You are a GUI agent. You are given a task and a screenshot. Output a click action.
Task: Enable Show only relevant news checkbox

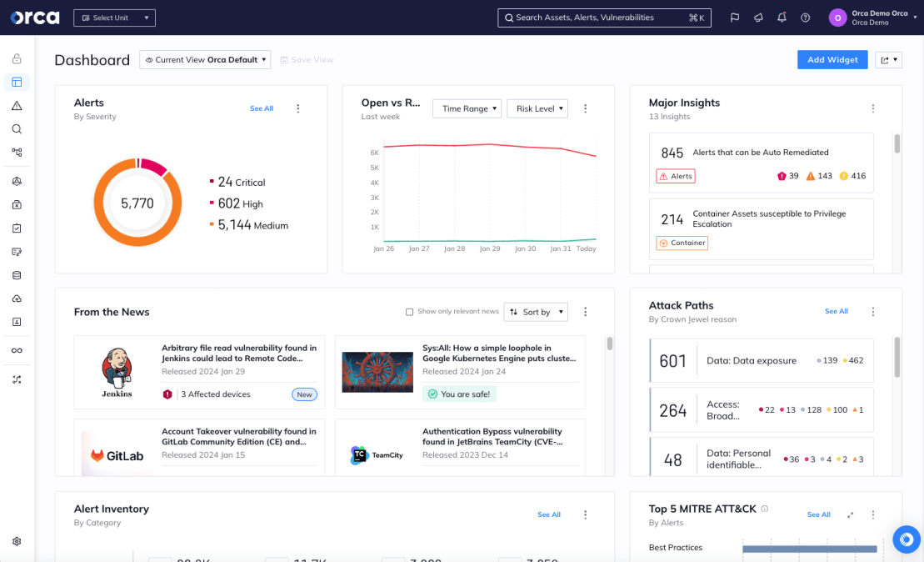coord(409,311)
